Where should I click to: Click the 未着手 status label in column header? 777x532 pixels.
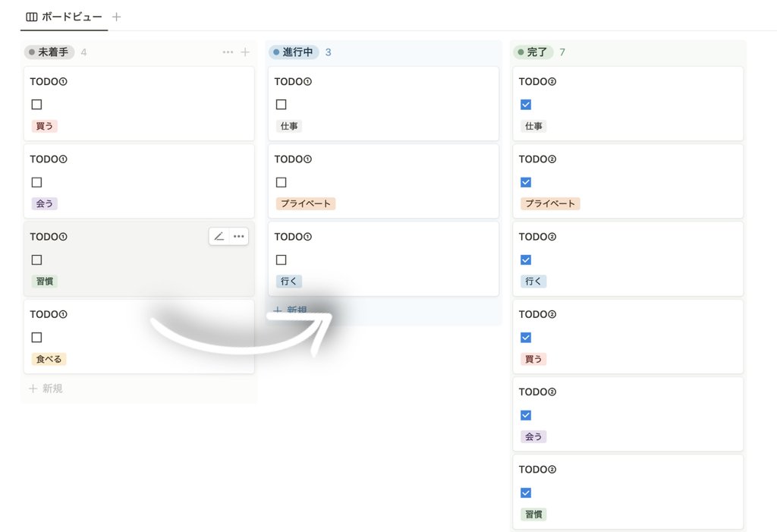coord(49,52)
